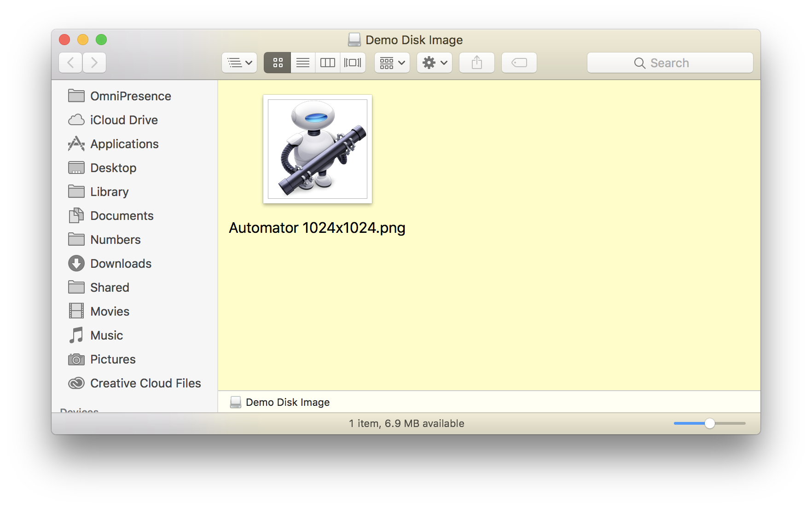The image size is (812, 508).
Task: Click the Music sidebar entry
Action: [x=106, y=335]
